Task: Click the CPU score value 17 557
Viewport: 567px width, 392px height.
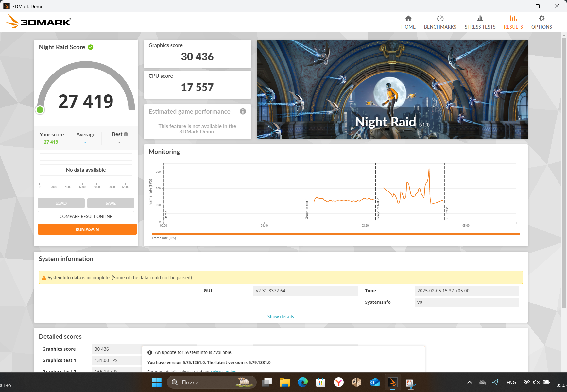Action: (197, 87)
